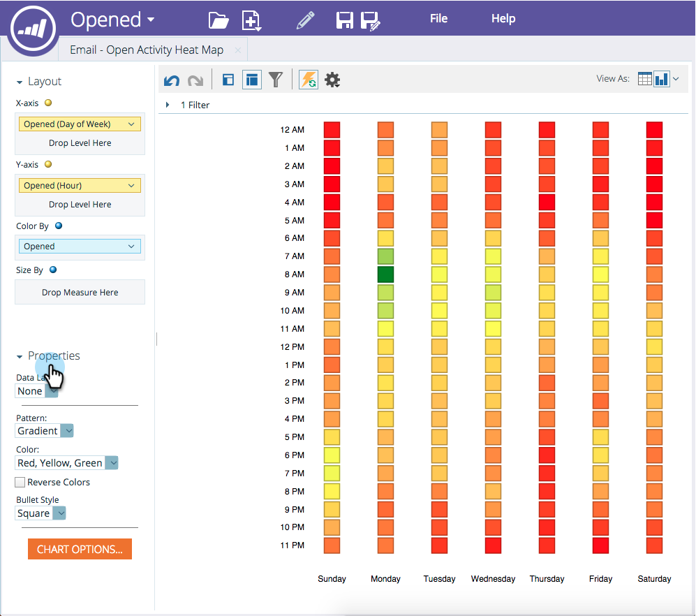This screenshot has width=696, height=616.
Task: Switch to chart view icon
Action: click(x=661, y=79)
